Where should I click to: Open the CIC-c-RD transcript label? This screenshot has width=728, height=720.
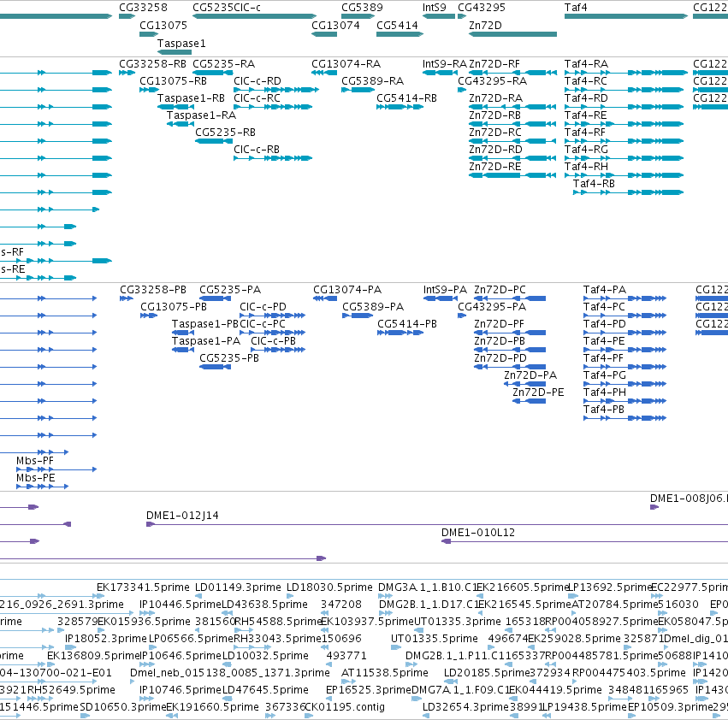click(257, 81)
